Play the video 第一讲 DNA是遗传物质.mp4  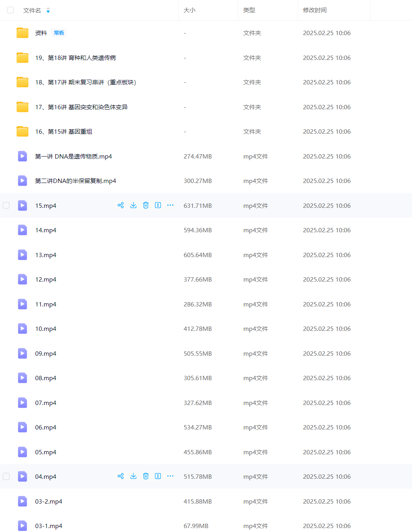[x=73, y=157]
